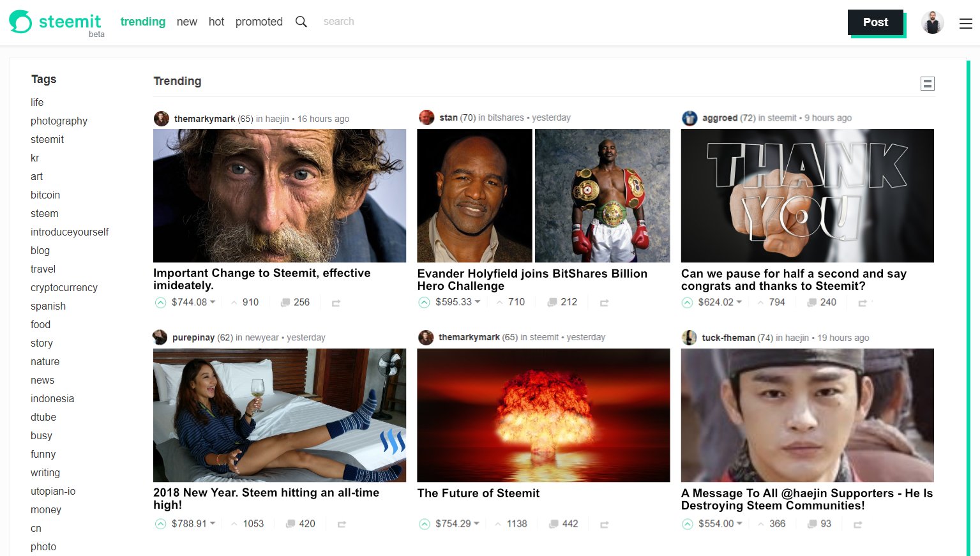Switch to the promoted tab
The height and width of the screenshot is (556, 980).
(x=259, y=22)
